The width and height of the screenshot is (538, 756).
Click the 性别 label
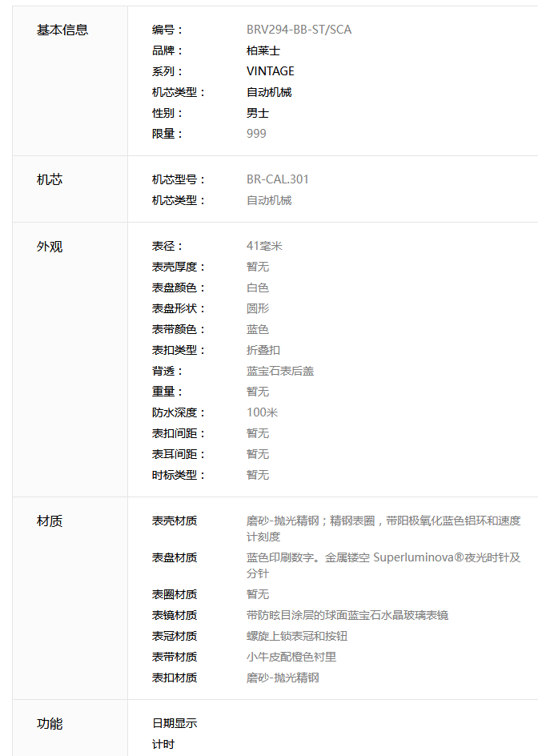click(x=167, y=113)
